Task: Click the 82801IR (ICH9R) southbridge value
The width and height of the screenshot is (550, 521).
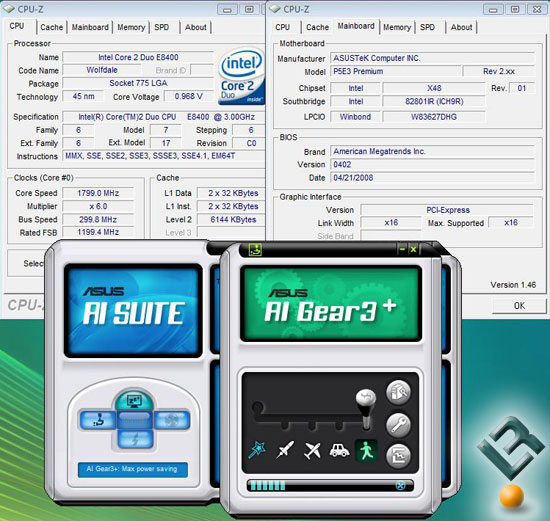Action: pos(434,101)
